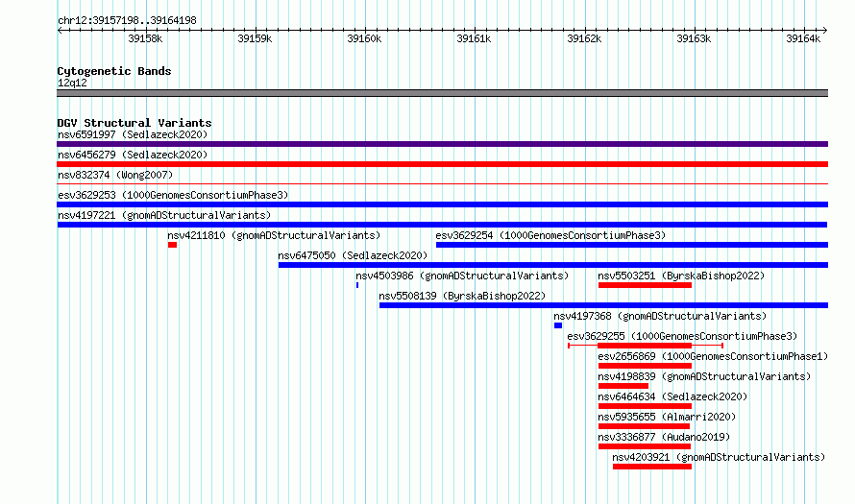Click the blue nsv5508139 variant bar
Screen dimensions: 855x504
[x=603, y=305]
